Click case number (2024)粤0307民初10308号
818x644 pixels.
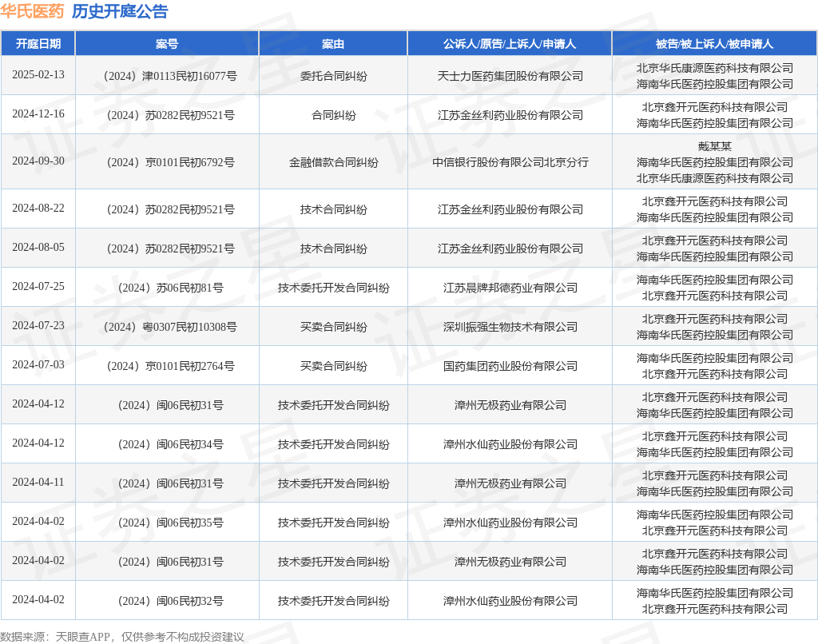170,327
